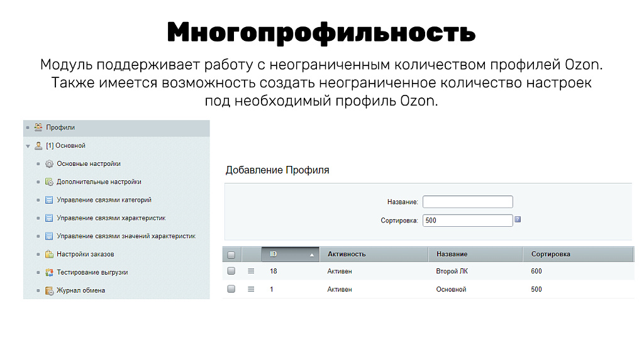The height and width of the screenshot is (362, 644).
Task: Click the help question mark beside Сортировка
Action: point(519,220)
